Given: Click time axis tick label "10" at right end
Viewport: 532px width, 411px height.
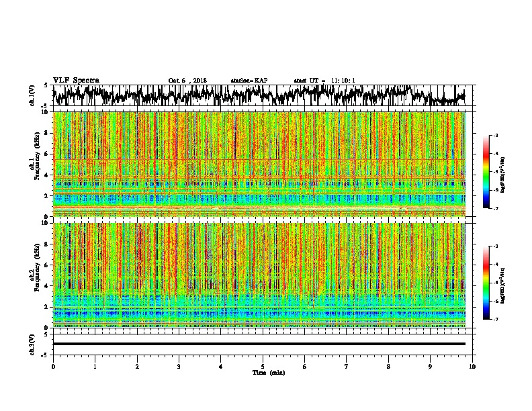Looking at the screenshot, I should pos(472,367).
